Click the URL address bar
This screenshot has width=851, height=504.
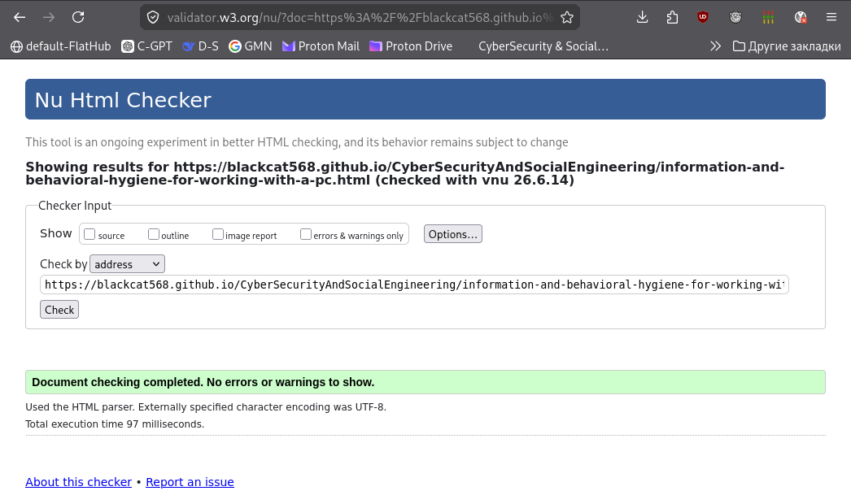(360, 17)
